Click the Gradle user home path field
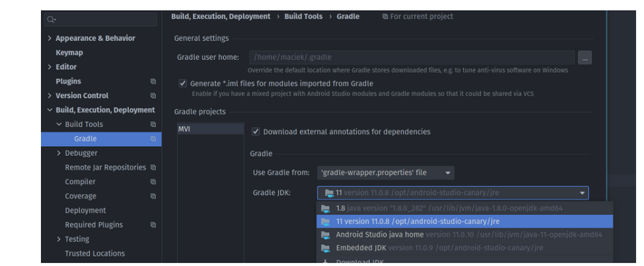Image resolution: width=644 pixels, height=266 pixels. [x=411, y=58]
